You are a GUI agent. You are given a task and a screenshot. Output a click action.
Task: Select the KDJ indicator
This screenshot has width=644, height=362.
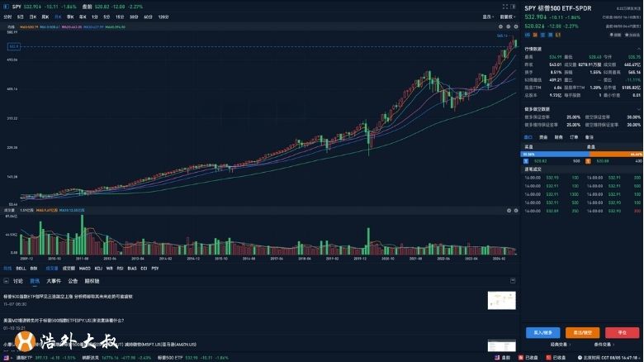[x=98, y=269]
